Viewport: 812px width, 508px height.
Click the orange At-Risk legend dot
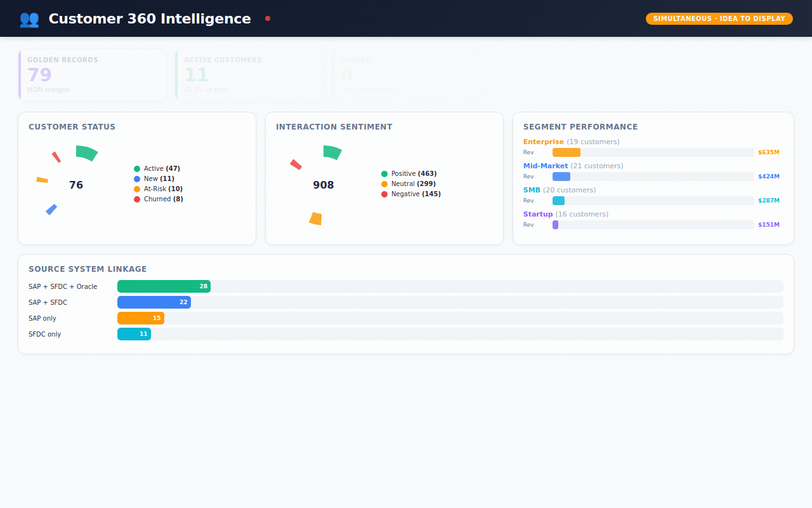coord(137,189)
